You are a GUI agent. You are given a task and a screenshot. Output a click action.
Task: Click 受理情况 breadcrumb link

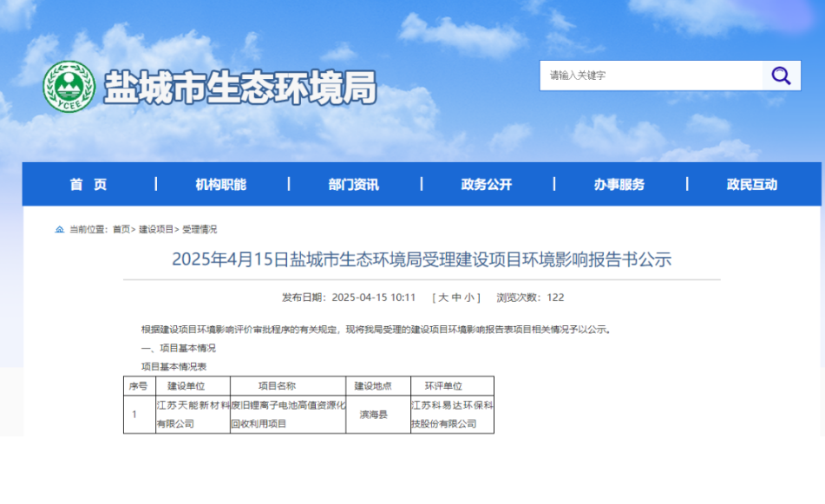200,230
